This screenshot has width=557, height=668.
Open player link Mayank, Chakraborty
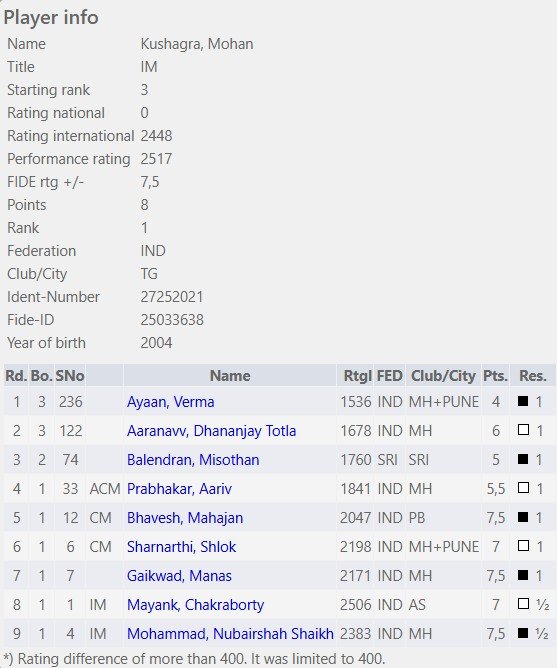pos(195,605)
